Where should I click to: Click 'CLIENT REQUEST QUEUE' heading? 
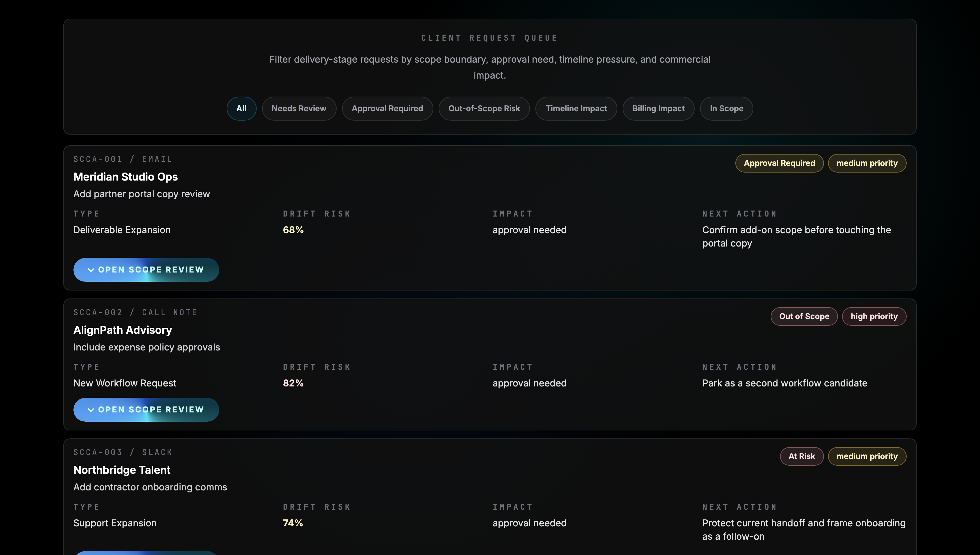[x=490, y=38]
